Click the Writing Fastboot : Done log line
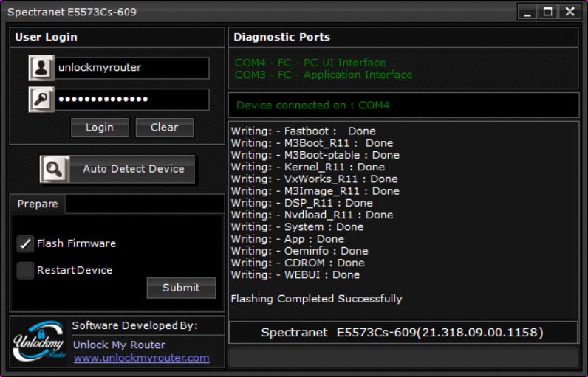This screenshot has height=377, width=588. [304, 131]
